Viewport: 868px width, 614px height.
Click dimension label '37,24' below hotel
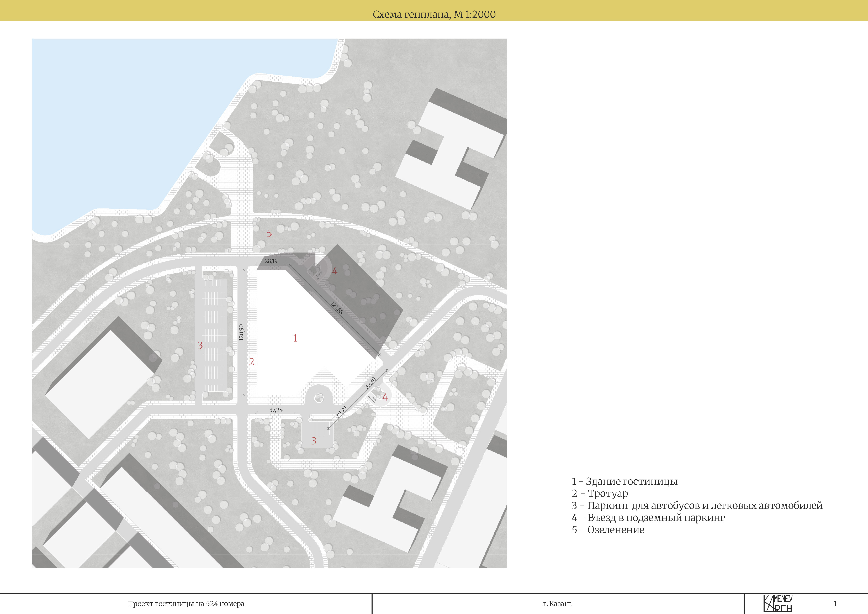tap(276, 410)
